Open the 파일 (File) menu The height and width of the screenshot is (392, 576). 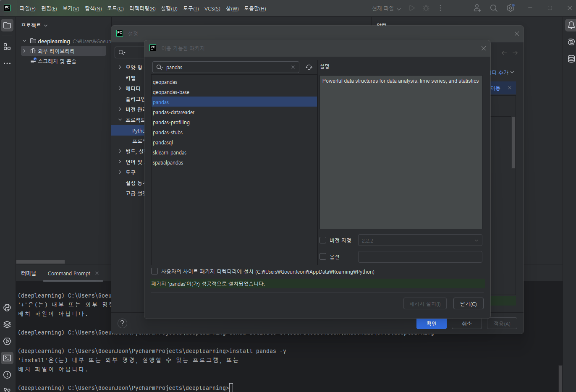pos(27,8)
